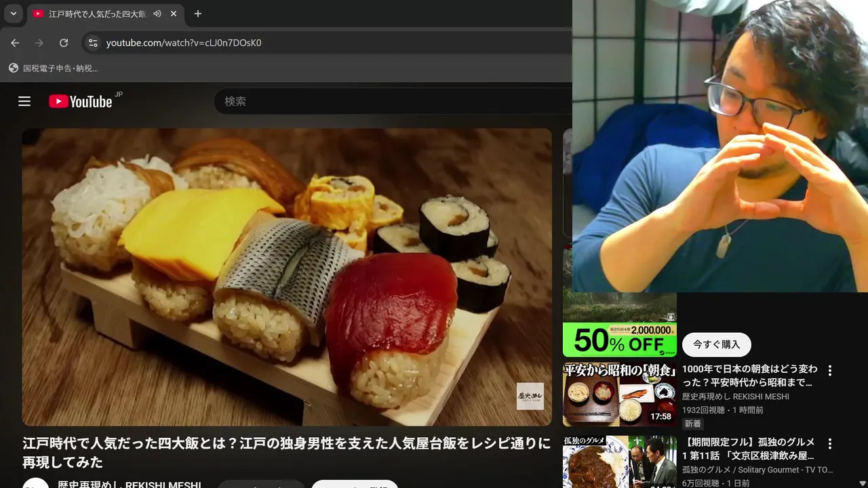Click the sushi video player
This screenshot has height=488, width=868.
(x=287, y=277)
